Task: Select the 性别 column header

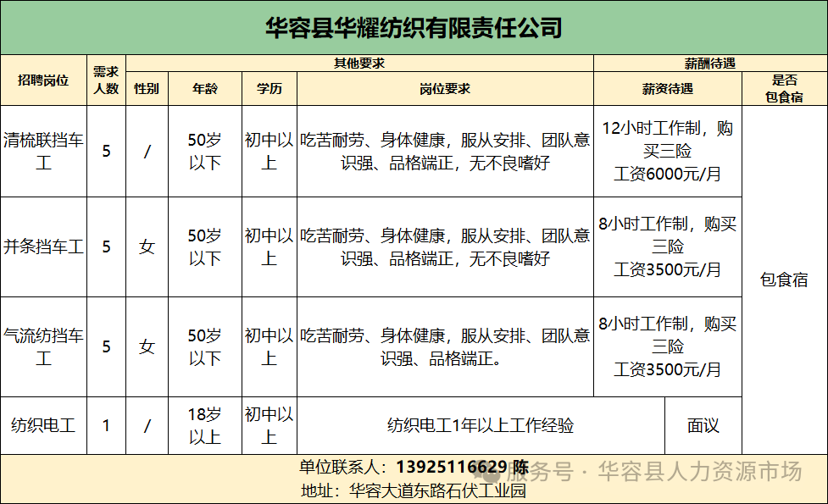Action: 147,89
